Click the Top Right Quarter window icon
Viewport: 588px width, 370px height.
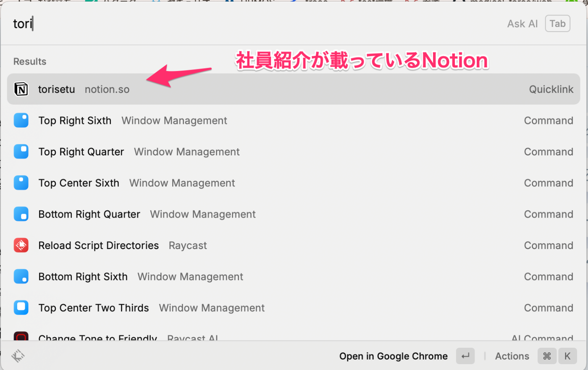point(21,152)
